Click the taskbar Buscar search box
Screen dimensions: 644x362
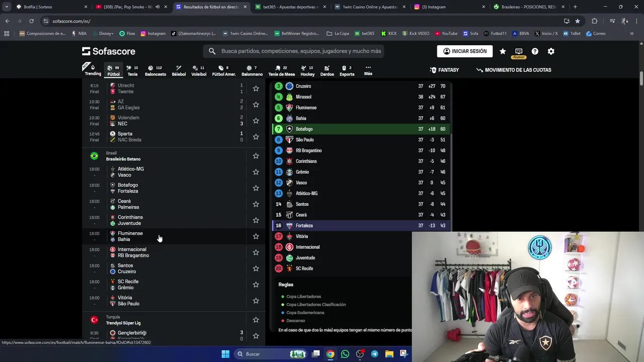(x=271, y=354)
